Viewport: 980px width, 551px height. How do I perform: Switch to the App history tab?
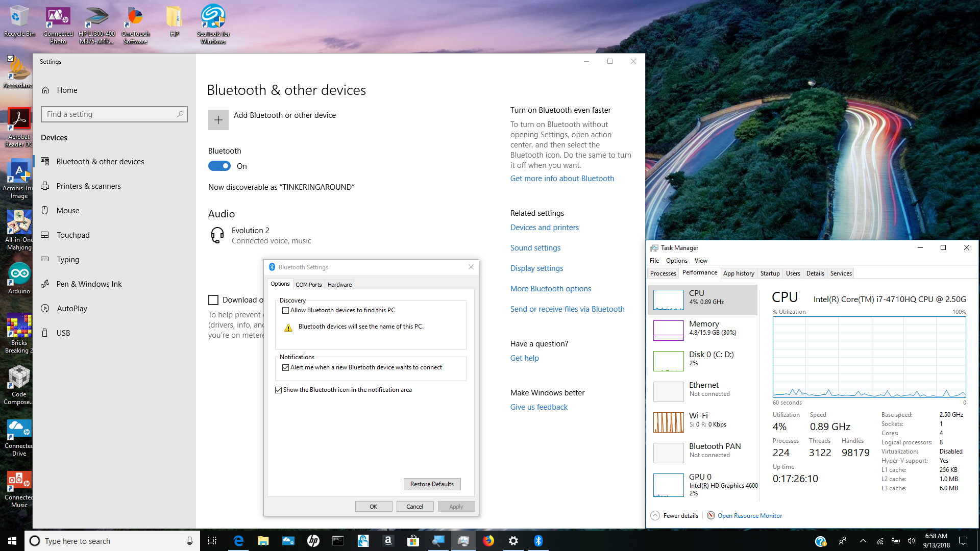pyautogui.click(x=738, y=273)
